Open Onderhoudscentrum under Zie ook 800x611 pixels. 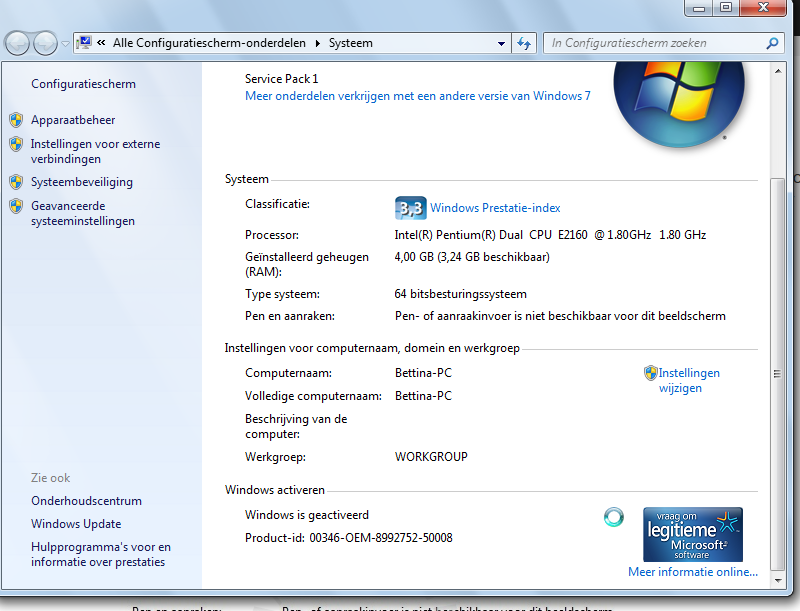[86, 501]
